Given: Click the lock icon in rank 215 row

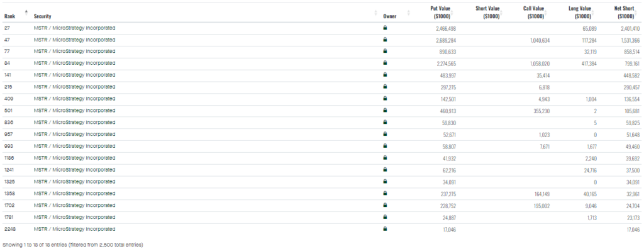Looking at the screenshot, I should point(385,87).
